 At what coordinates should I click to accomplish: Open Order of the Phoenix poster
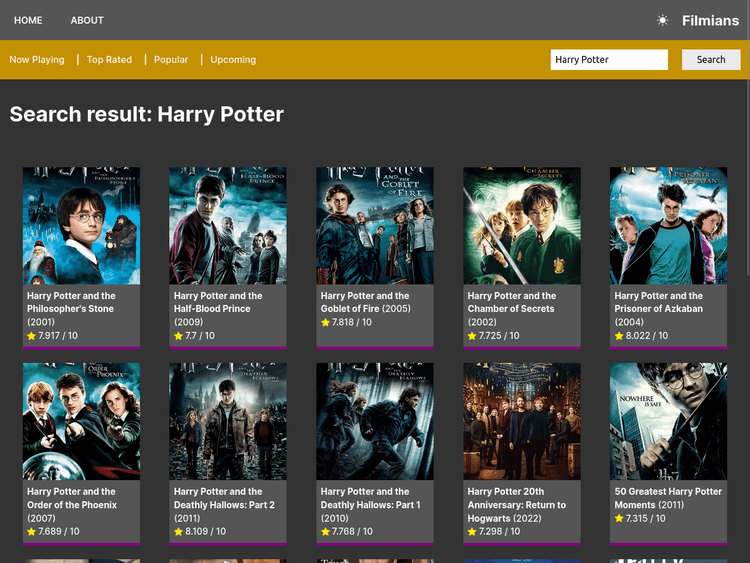tap(81, 421)
